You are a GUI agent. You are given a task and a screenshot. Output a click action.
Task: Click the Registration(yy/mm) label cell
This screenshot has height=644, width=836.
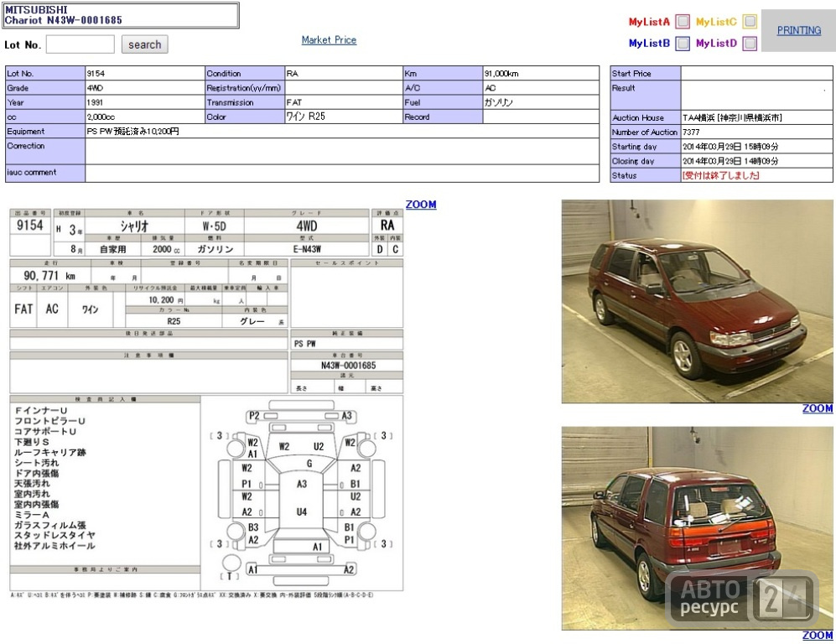[245, 88]
